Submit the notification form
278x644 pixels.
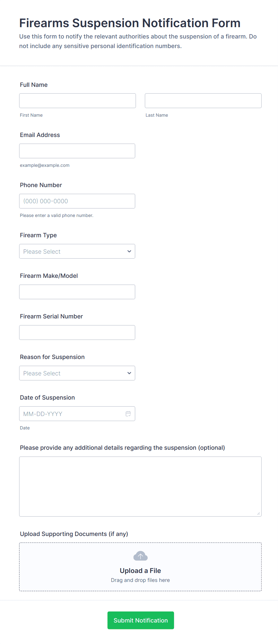click(140, 620)
